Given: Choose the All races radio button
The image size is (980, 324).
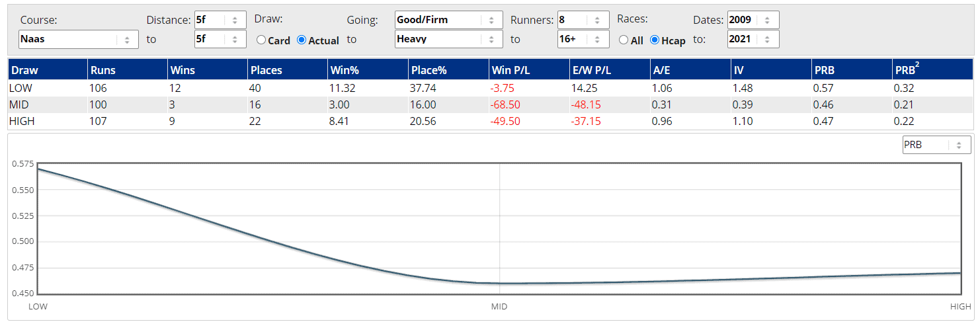Looking at the screenshot, I should [624, 40].
